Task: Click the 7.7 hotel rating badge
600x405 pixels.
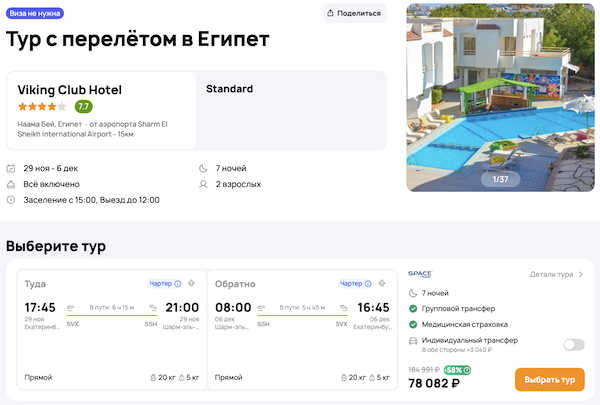Action: pos(84,107)
